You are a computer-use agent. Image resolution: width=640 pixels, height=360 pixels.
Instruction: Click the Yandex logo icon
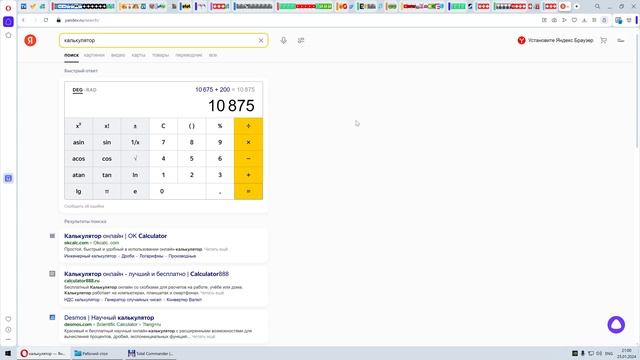[x=30, y=40]
